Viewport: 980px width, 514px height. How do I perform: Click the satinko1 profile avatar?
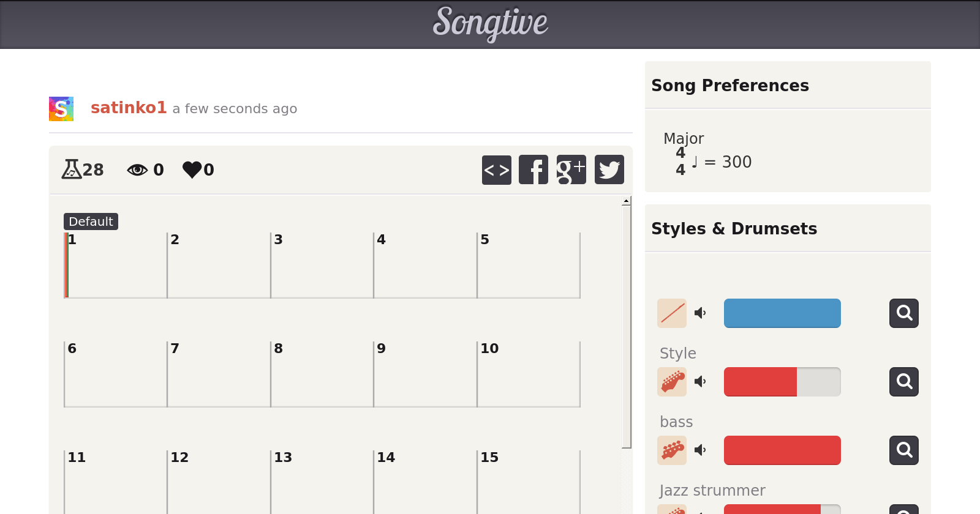(x=61, y=109)
